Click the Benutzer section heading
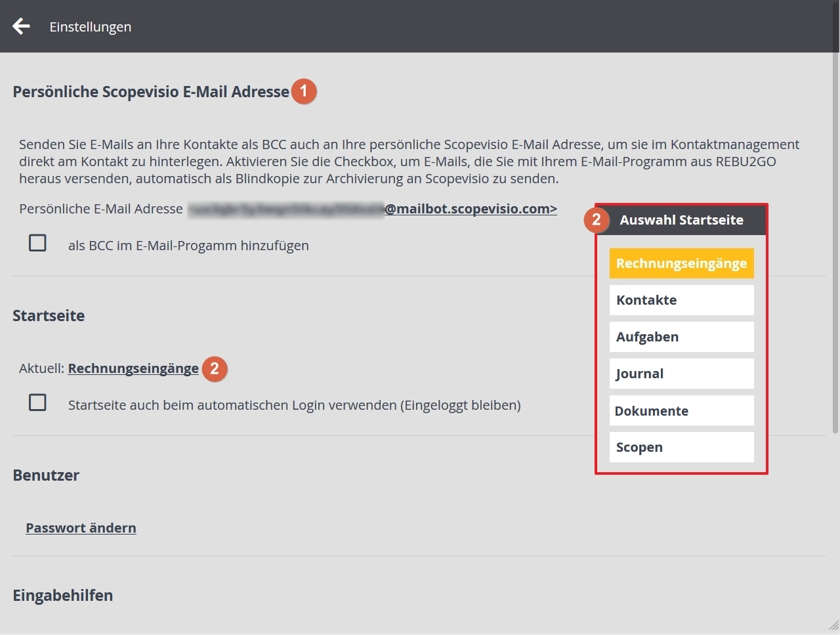 click(46, 475)
